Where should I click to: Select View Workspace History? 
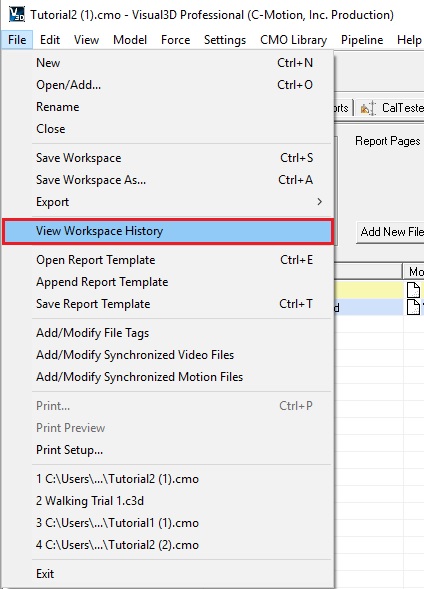(x=168, y=231)
